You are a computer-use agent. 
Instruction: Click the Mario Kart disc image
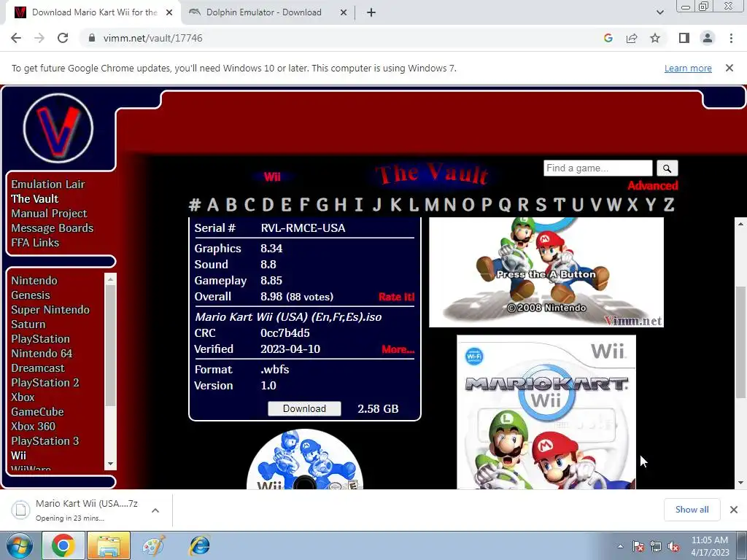pos(304,459)
